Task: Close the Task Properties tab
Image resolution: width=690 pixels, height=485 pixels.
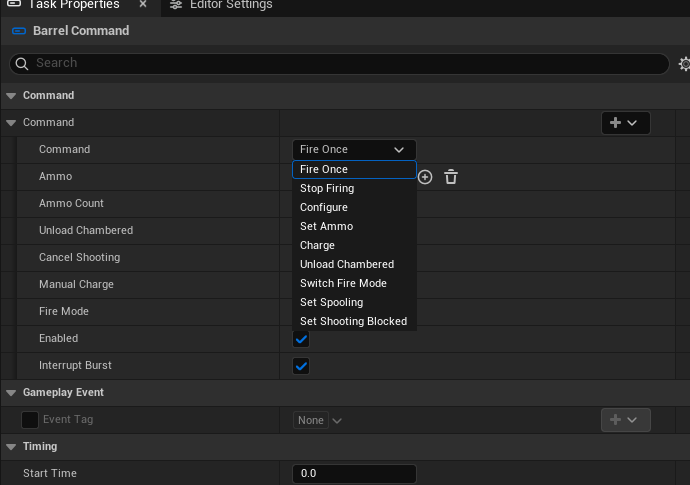Action: (x=143, y=4)
